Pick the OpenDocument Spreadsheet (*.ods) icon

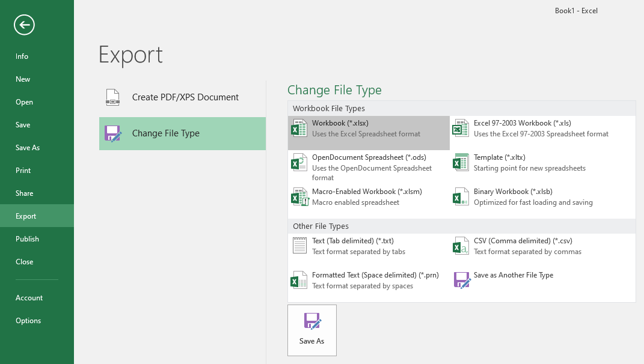click(x=299, y=163)
